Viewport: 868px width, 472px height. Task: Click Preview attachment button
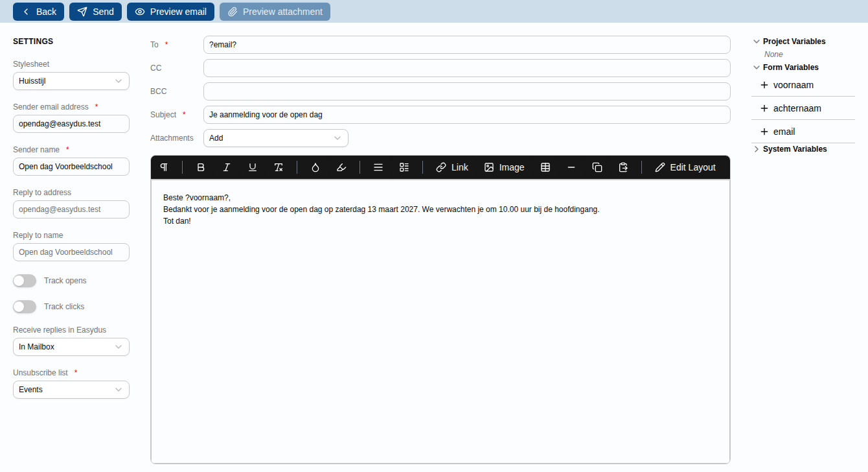pyautogui.click(x=275, y=12)
